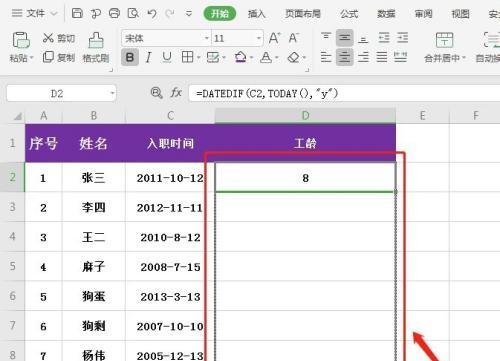This screenshot has width=500, height=361.
Task: Apply the purple fill color bucket
Action: pos(241,57)
